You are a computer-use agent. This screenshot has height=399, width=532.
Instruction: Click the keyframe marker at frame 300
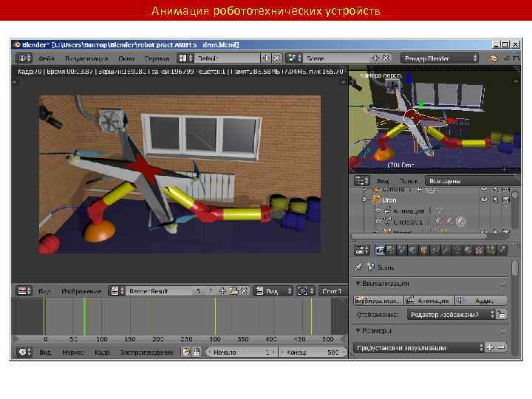tap(215, 316)
